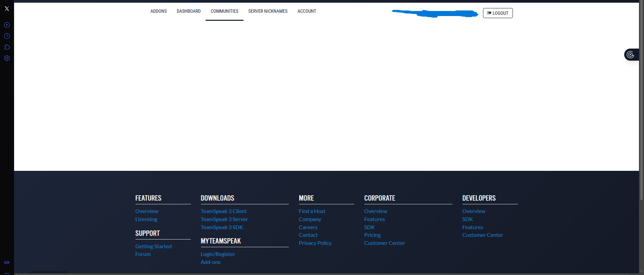Open Pricing link under Corporate
The width and height of the screenshot is (644, 275).
pyautogui.click(x=372, y=235)
